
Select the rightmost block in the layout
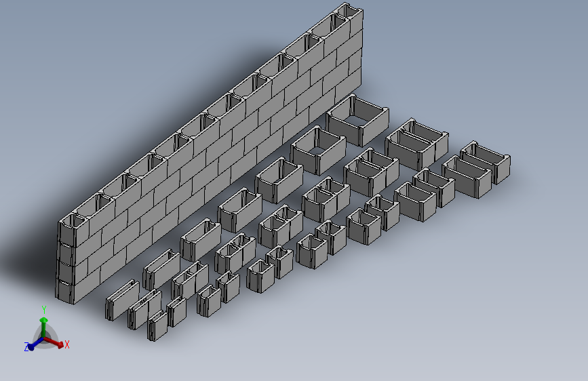click(485, 163)
